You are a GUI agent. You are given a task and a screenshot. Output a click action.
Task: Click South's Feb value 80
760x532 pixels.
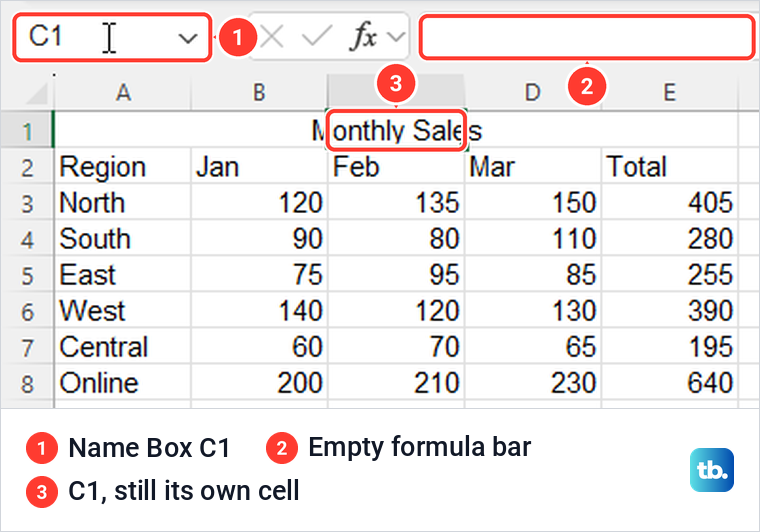(396, 238)
